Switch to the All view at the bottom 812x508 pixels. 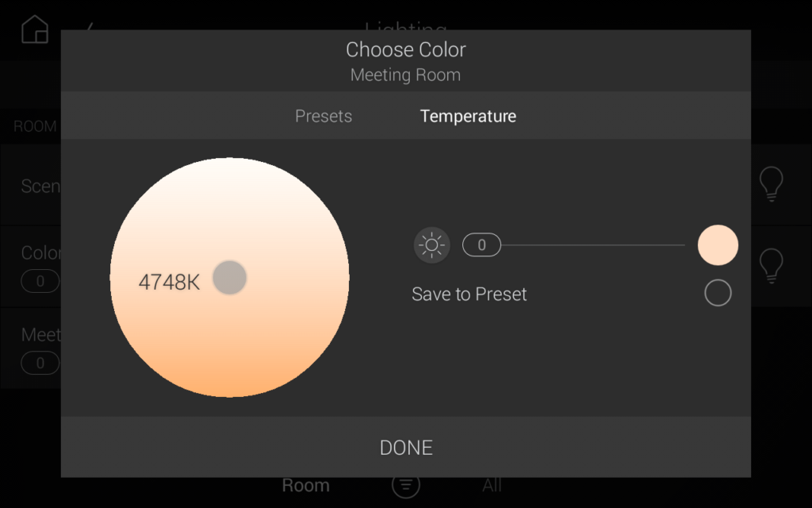pos(492,485)
